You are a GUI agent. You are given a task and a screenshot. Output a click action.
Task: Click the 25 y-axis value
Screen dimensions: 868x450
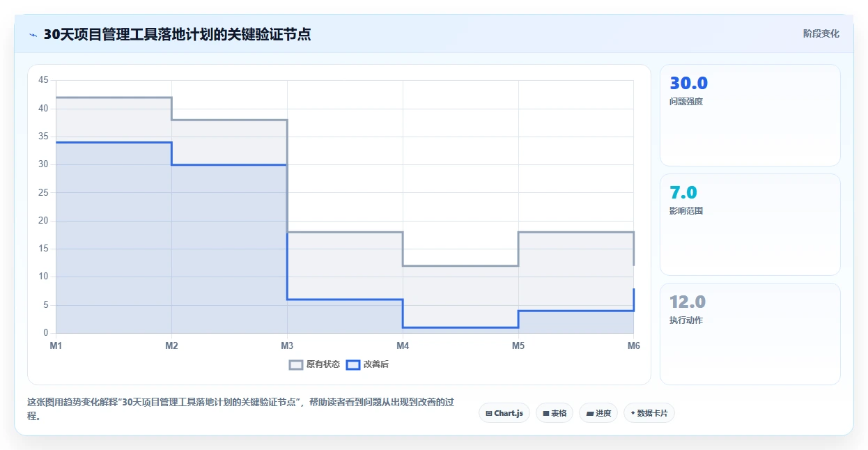43,192
